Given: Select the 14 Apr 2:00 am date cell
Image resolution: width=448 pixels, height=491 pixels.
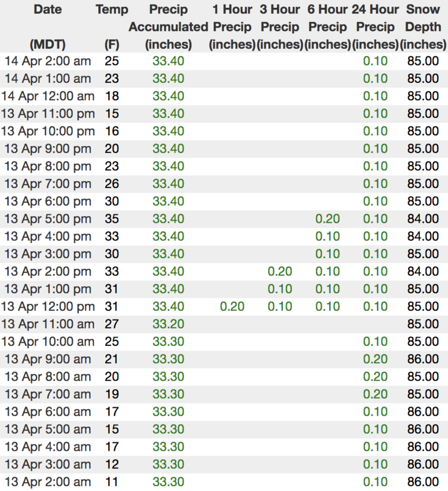Looking at the screenshot, I should 47,61.
